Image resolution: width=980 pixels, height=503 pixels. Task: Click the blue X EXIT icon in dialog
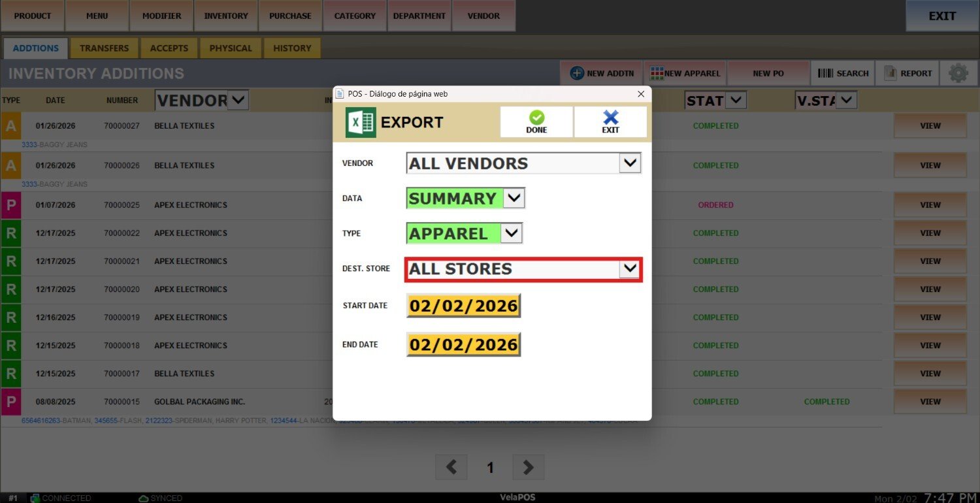click(610, 122)
